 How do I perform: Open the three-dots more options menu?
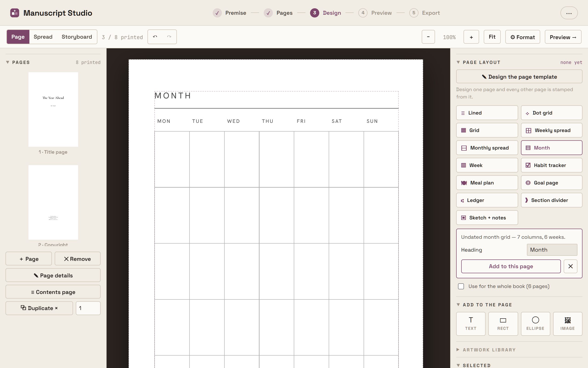point(569,13)
